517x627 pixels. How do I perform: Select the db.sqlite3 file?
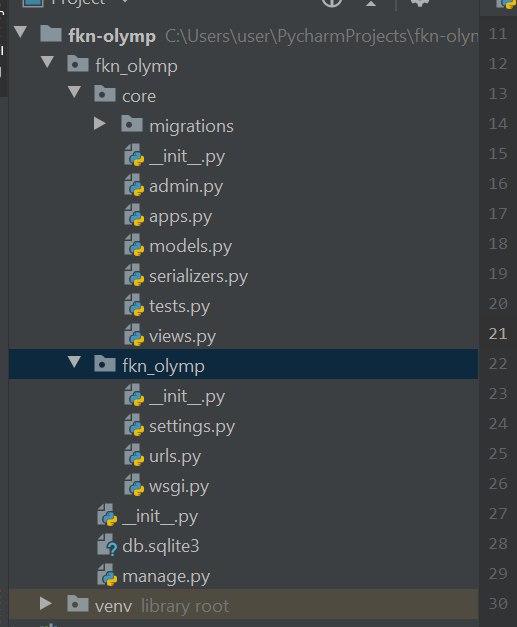160,546
